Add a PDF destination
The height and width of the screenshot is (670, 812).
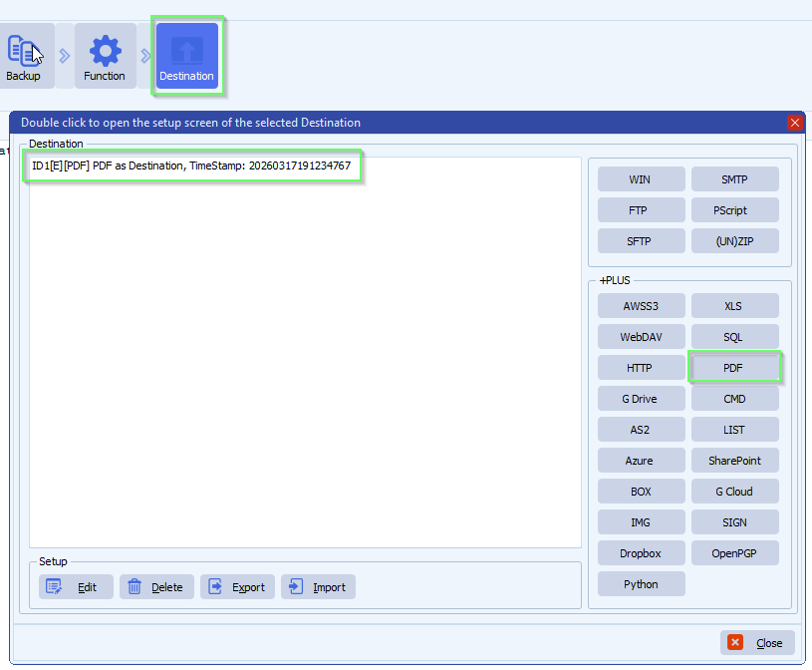pyautogui.click(x=734, y=367)
